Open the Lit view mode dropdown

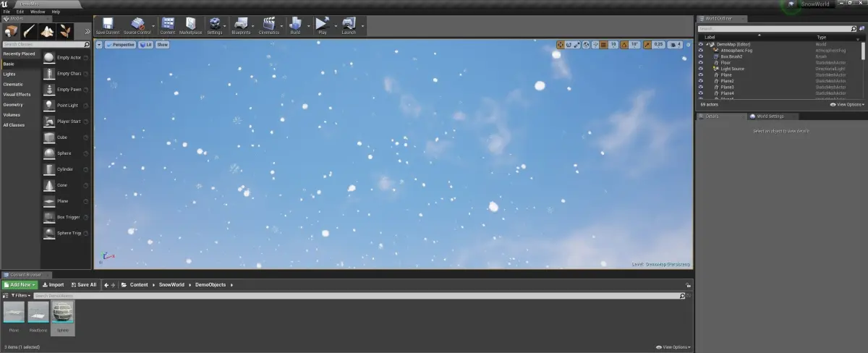click(145, 45)
